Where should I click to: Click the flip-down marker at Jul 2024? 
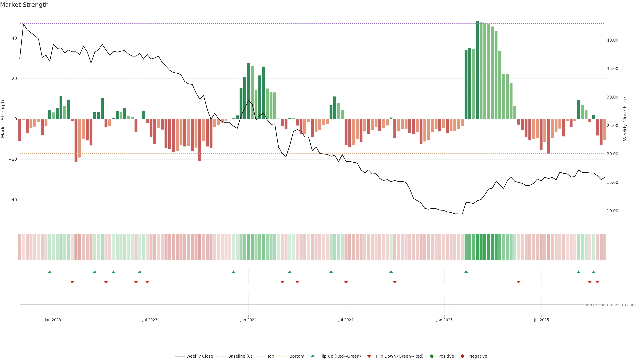(x=346, y=282)
